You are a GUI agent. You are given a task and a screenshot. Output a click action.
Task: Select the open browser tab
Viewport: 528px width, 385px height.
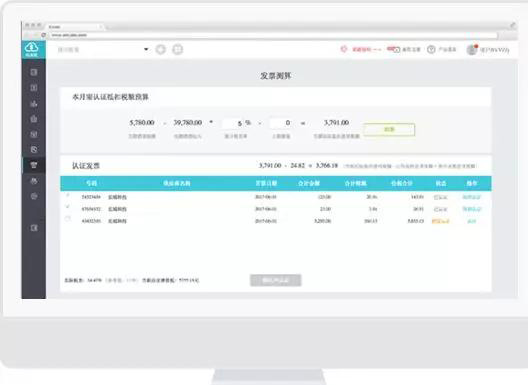75,27
